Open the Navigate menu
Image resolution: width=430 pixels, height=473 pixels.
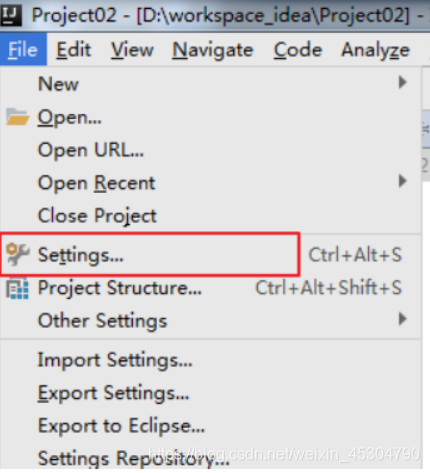tap(213, 51)
